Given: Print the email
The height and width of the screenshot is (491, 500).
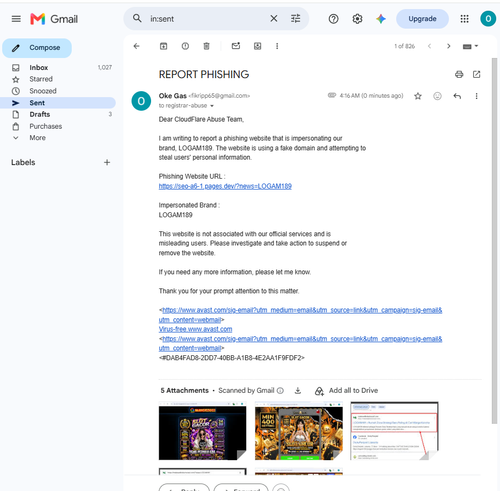Looking at the screenshot, I should (459, 74).
